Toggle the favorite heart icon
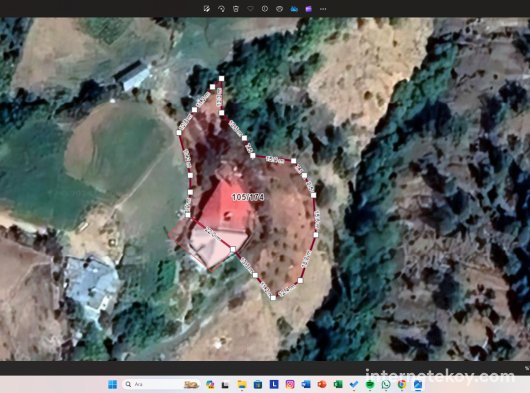 250,9
